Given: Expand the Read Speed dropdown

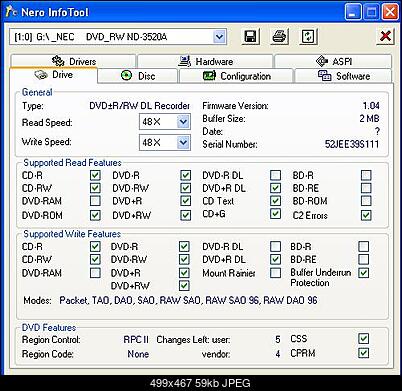Looking at the screenshot, I should [183, 122].
